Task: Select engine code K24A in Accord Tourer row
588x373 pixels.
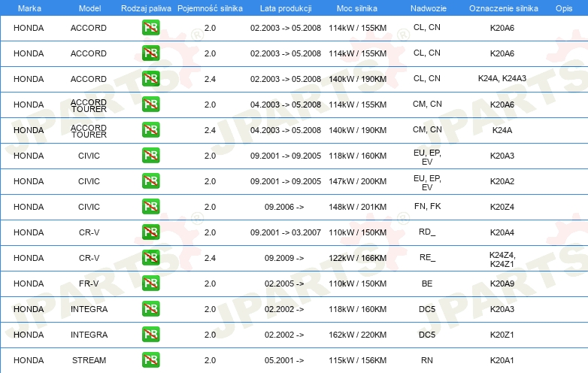Action: [x=502, y=130]
